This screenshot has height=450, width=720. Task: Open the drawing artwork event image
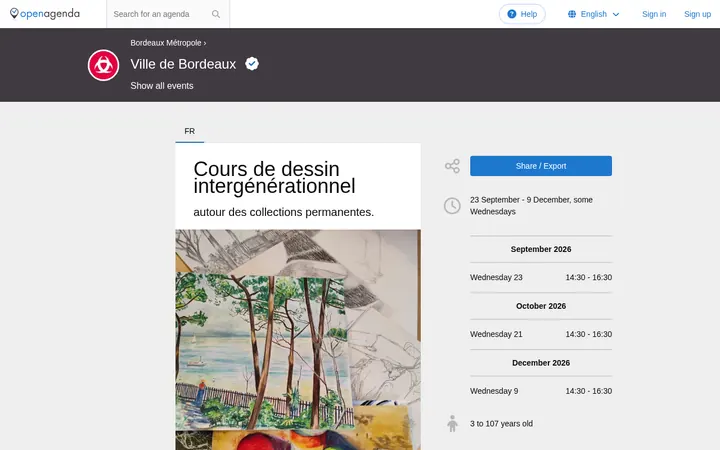pos(298,340)
